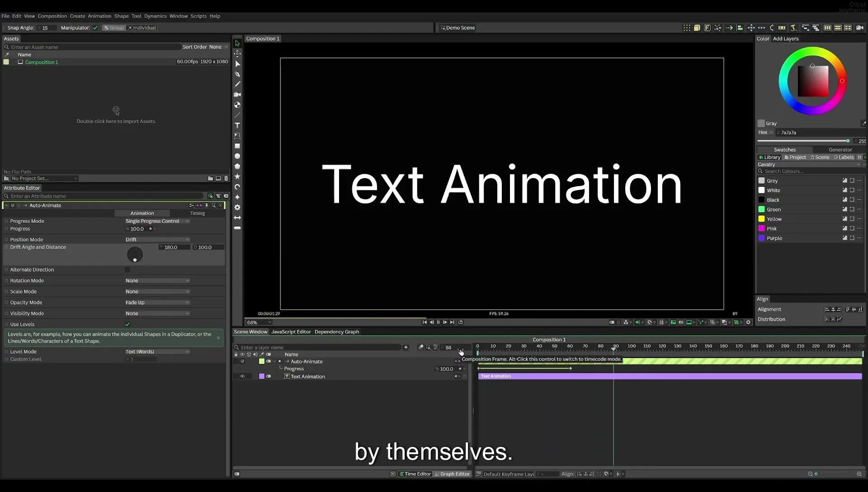Screen dimensions: 868x492
Task: Select the Rectangle shape tool
Action: tap(237, 146)
